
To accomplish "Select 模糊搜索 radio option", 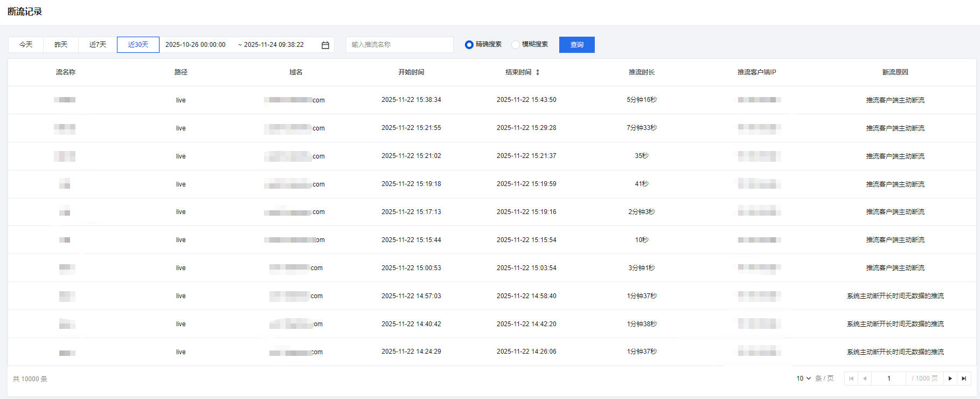I will coord(516,45).
